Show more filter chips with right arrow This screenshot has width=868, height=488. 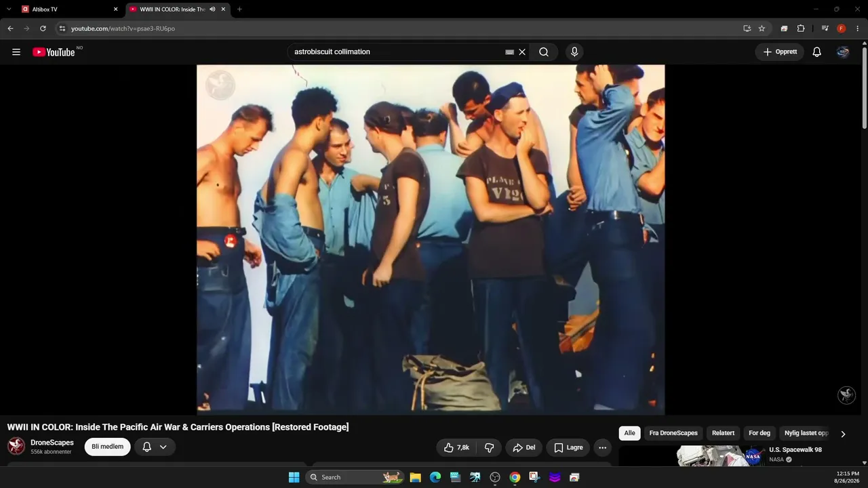(x=843, y=434)
